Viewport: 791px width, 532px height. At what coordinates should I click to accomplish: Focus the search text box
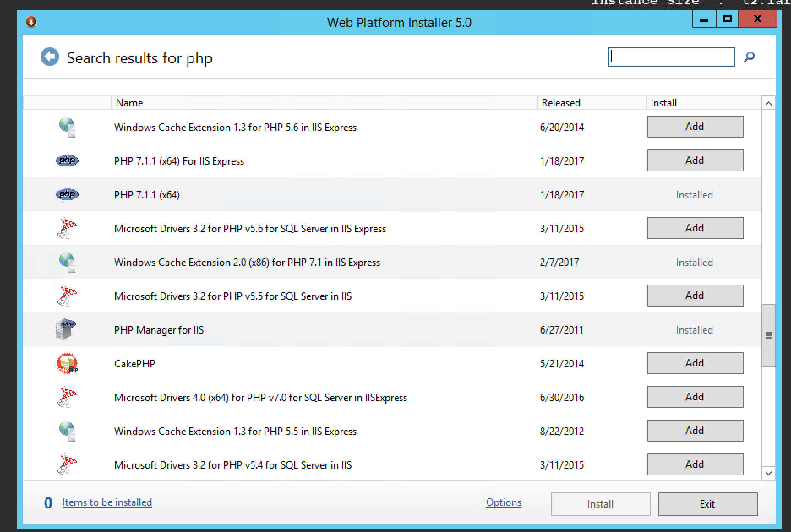[x=671, y=57]
